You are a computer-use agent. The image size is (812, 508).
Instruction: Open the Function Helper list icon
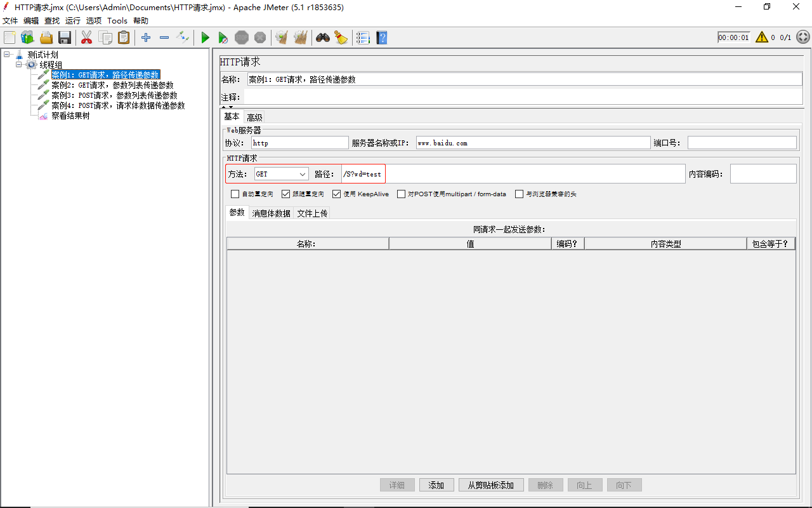tap(363, 38)
